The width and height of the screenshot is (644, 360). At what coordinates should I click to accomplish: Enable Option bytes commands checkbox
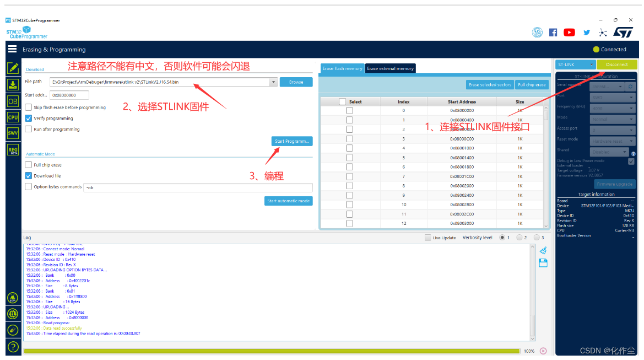pos(28,186)
